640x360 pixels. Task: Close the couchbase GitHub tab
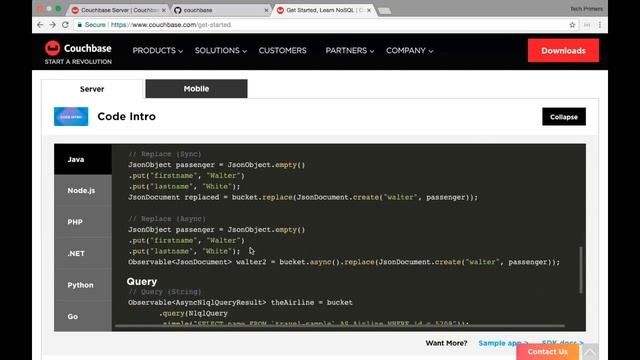click(266, 10)
